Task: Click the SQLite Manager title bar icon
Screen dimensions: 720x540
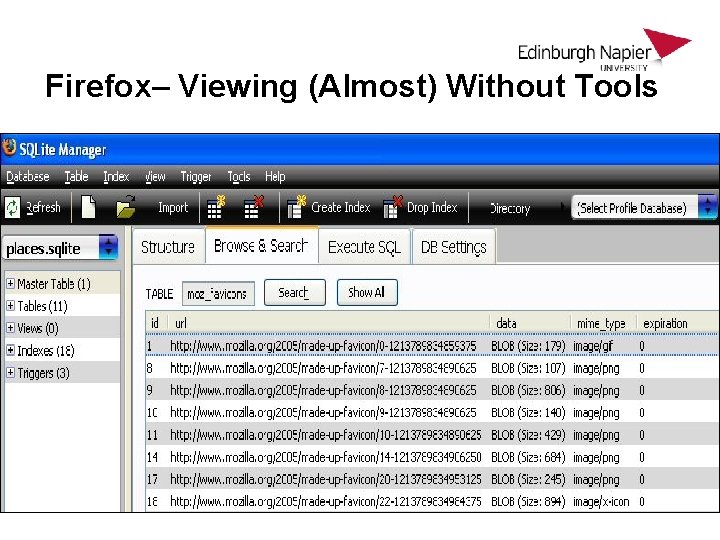Action: (x=9, y=147)
